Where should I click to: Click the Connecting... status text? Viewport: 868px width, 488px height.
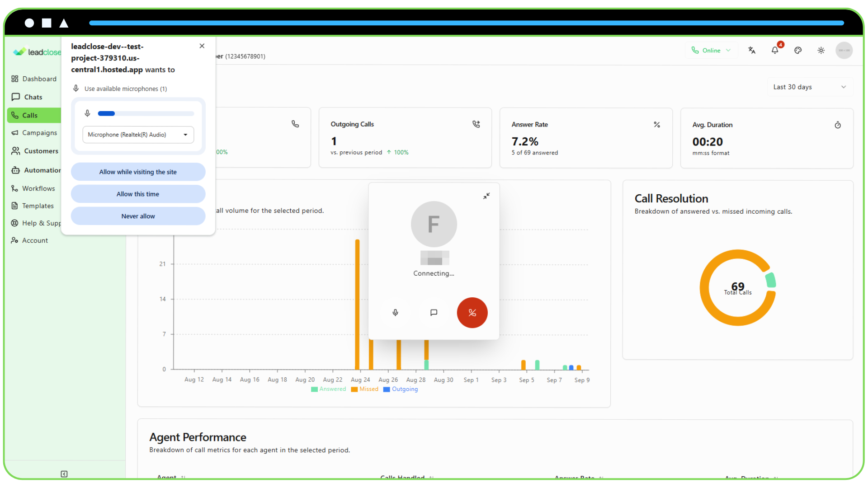(434, 274)
